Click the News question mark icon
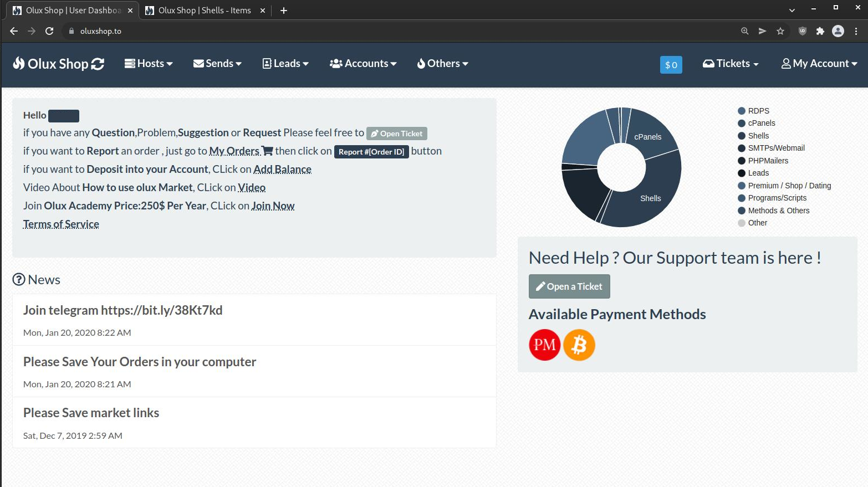 tap(19, 279)
